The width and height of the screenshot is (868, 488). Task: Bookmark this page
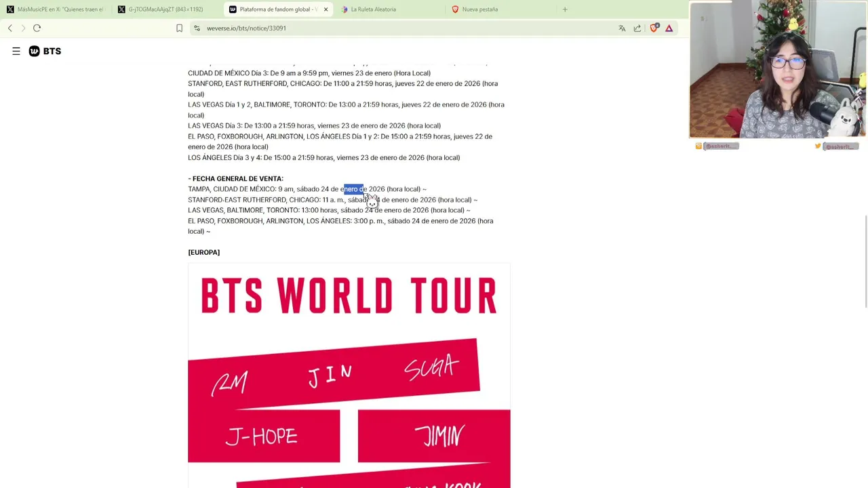pyautogui.click(x=179, y=28)
